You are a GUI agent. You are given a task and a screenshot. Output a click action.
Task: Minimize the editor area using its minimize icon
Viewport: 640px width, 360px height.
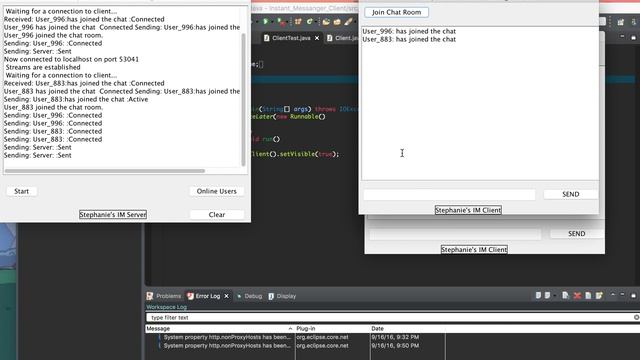click(x=622, y=37)
